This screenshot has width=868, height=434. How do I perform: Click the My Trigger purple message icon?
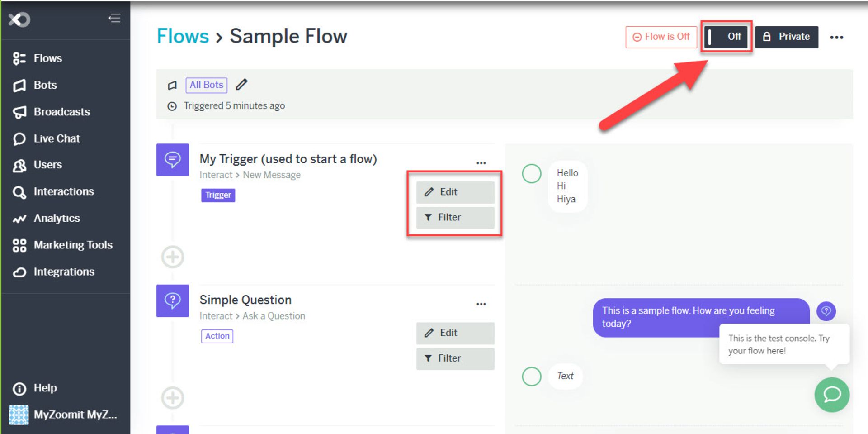(172, 160)
